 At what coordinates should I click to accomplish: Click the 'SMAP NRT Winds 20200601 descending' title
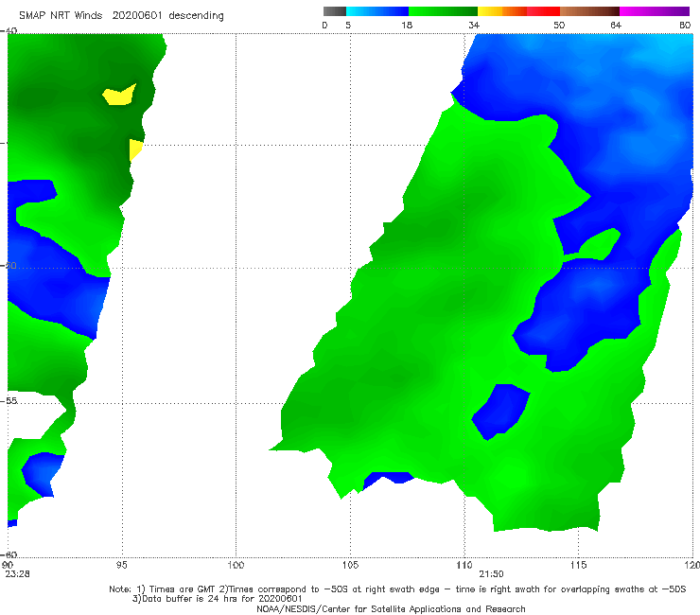(121, 15)
